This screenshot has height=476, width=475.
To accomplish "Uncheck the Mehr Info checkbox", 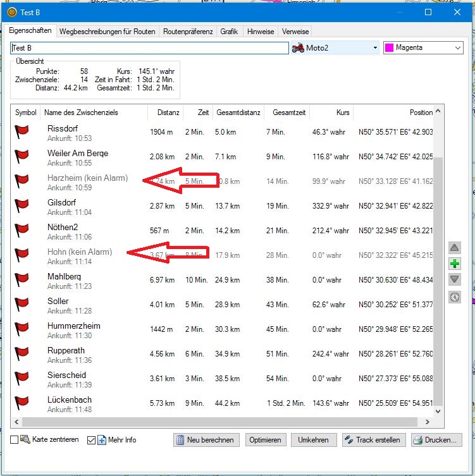I will (91, 440).
